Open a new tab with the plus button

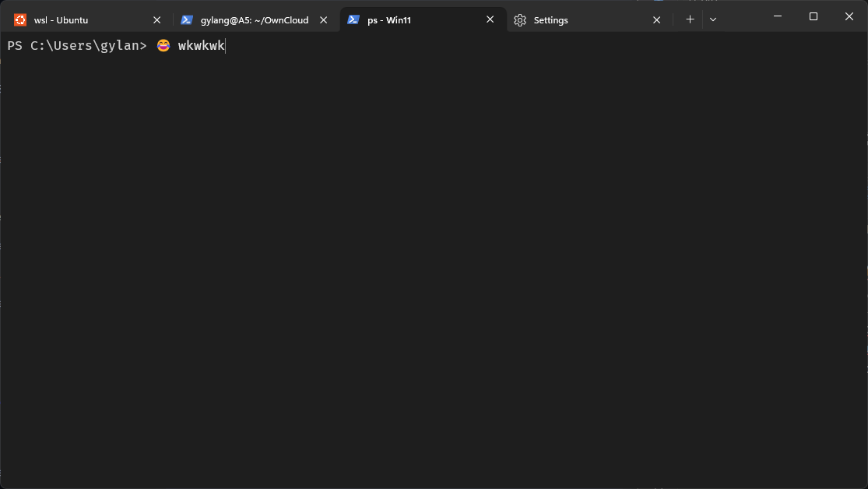pyautogui.click(x=690, y=19)
